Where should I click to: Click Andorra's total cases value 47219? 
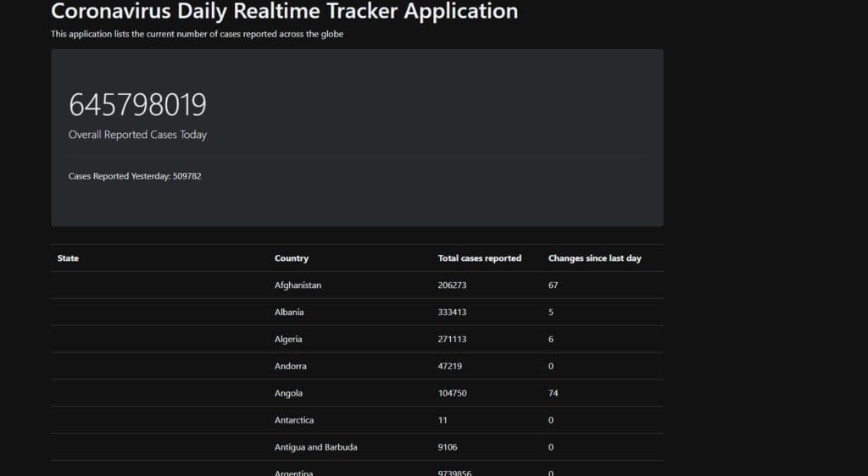click(x=450, y=367)
